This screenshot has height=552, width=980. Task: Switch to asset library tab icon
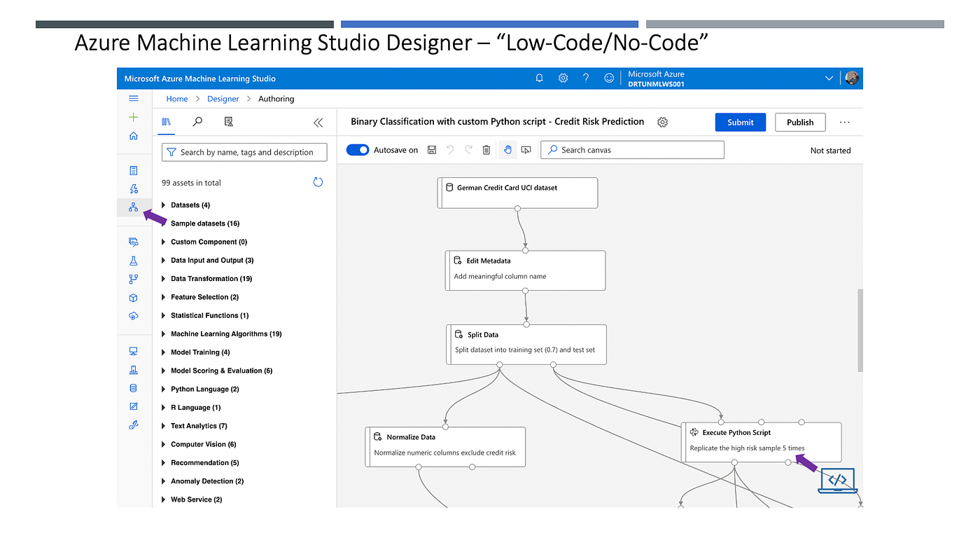(167, 122)
